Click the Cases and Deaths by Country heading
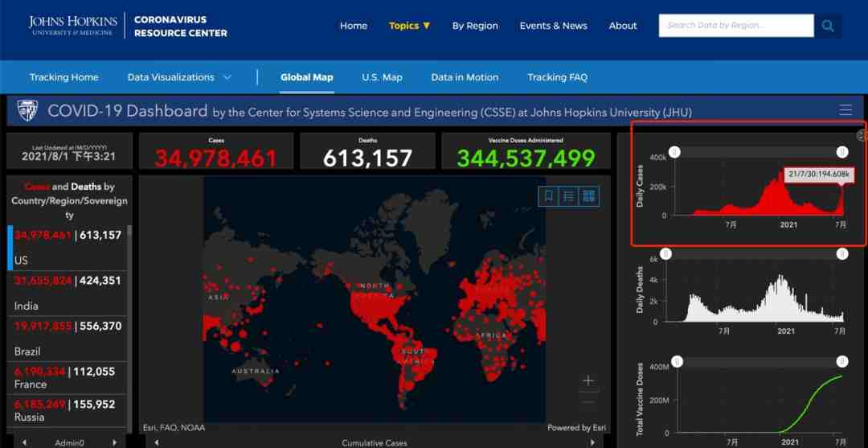 69,200
